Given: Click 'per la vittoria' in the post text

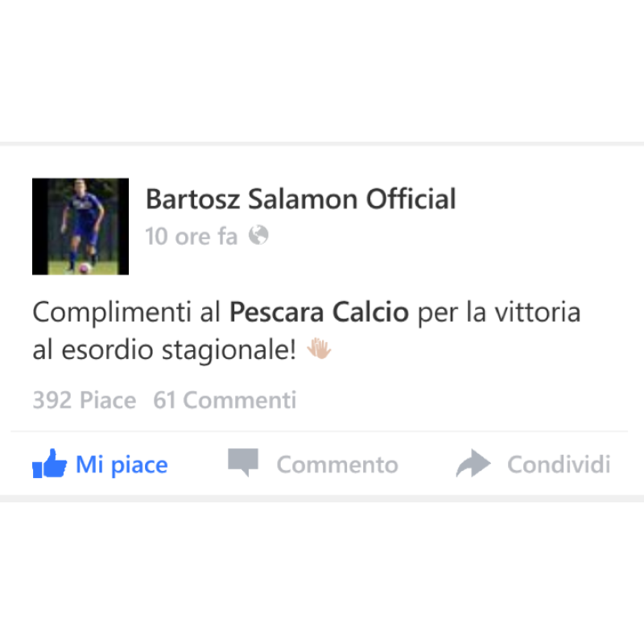Looking at the screenshot, I should (x=499, y=313).
